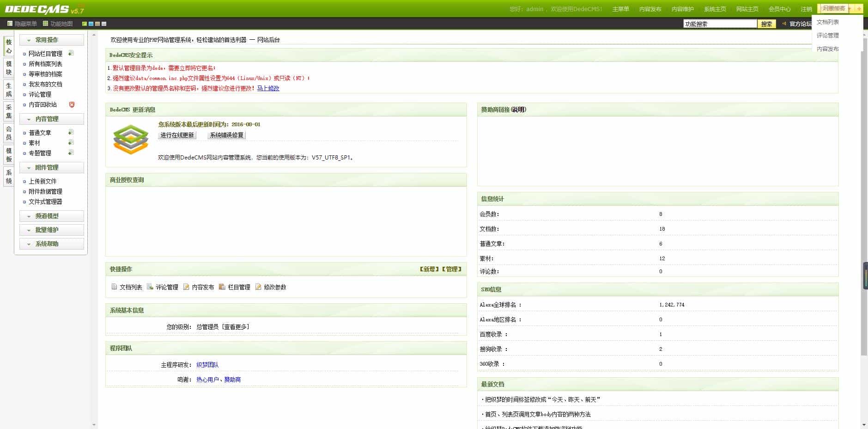This screenshot has width=868, height=429.
Task: Click the plus icon at top-right quick menu
Action: [x=859, y=9]
